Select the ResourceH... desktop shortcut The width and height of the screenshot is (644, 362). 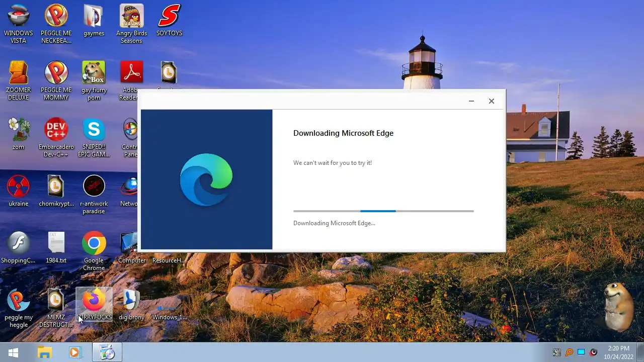tap(169, 260)
